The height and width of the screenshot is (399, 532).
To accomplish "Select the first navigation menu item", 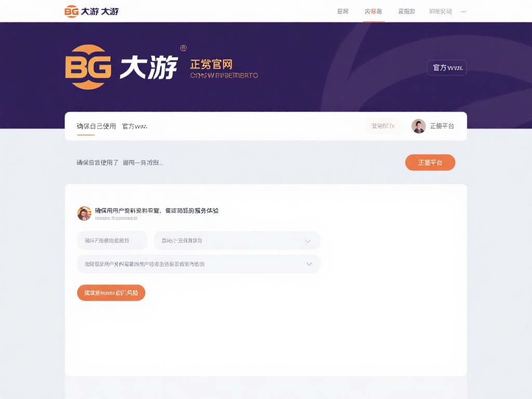I will pyautogui.click(x=342, y=11).
